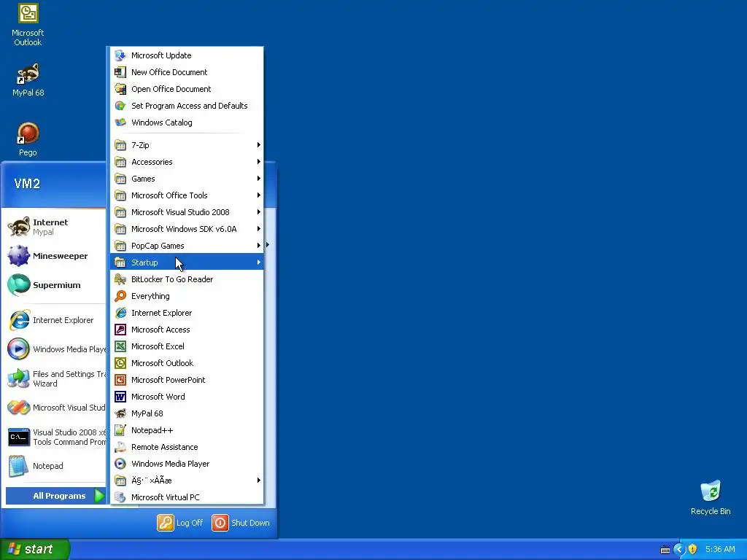
Task: Click the Start button
Action: [x=35, y=549]
